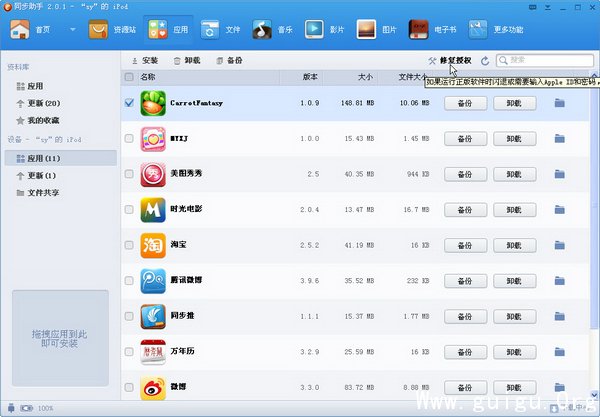Click the 同步推 app icon
This screenshot has height=417, width=600.
pos(153,317)
